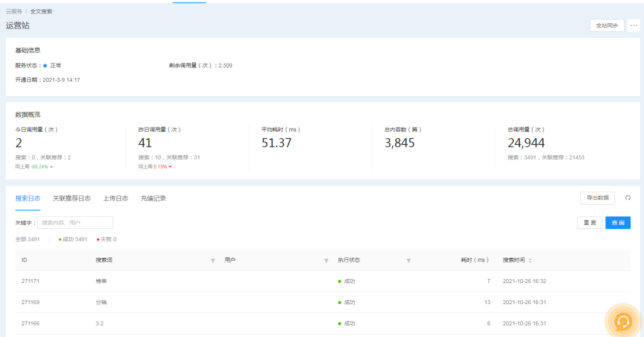644x337 pixels.
Task: Click the 搜索时间 2021-10-26 16:32 cell
Action: [x=524, y=281]
